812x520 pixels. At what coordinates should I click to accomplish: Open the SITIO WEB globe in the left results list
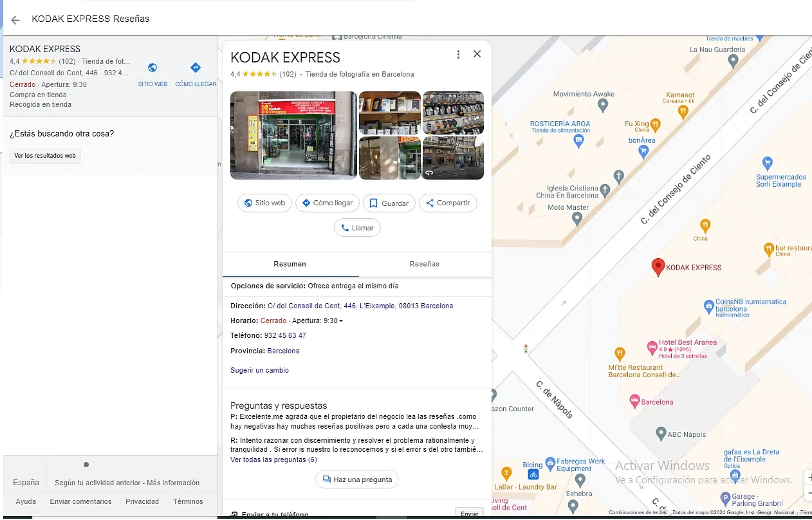tap(152, 68)
